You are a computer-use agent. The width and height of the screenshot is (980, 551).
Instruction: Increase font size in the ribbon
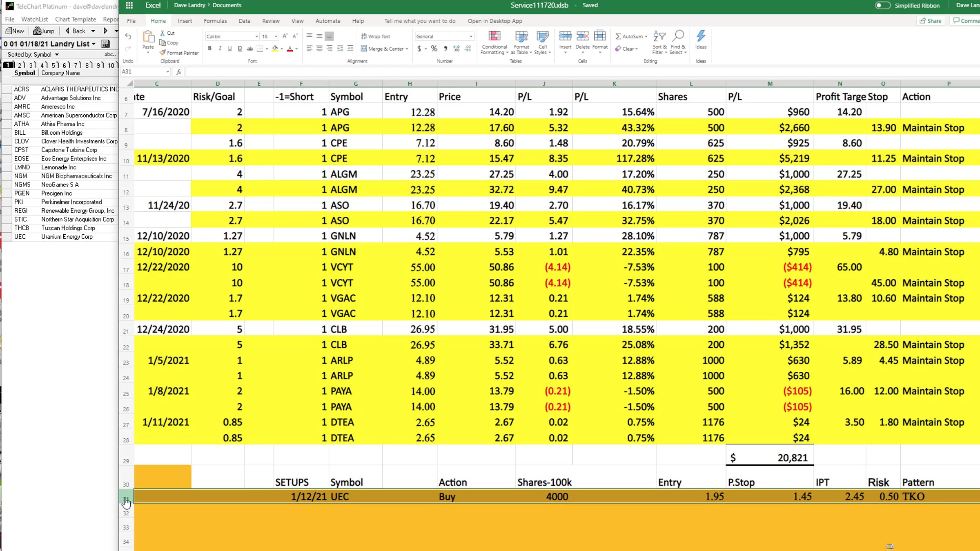pyautogui.click(x=285, y=36)
